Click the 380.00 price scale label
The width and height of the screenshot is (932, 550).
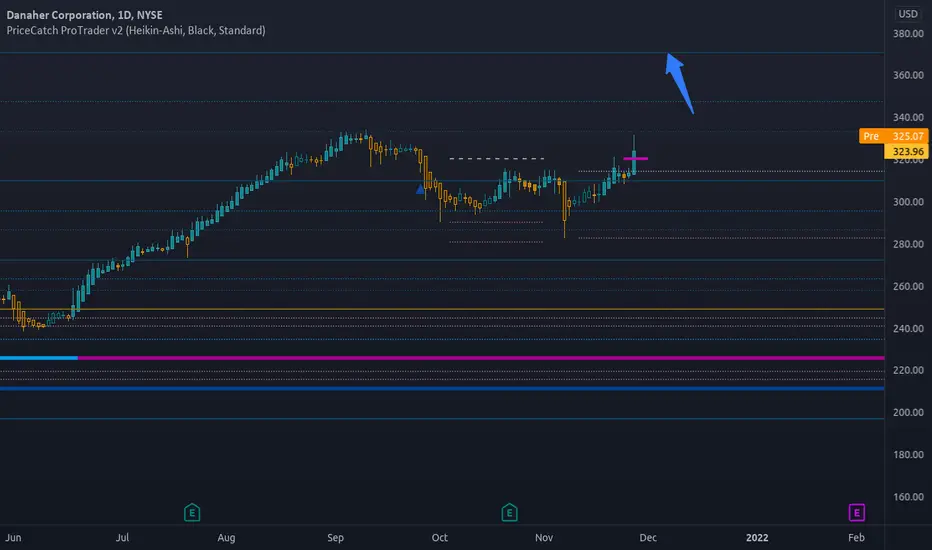908,34
